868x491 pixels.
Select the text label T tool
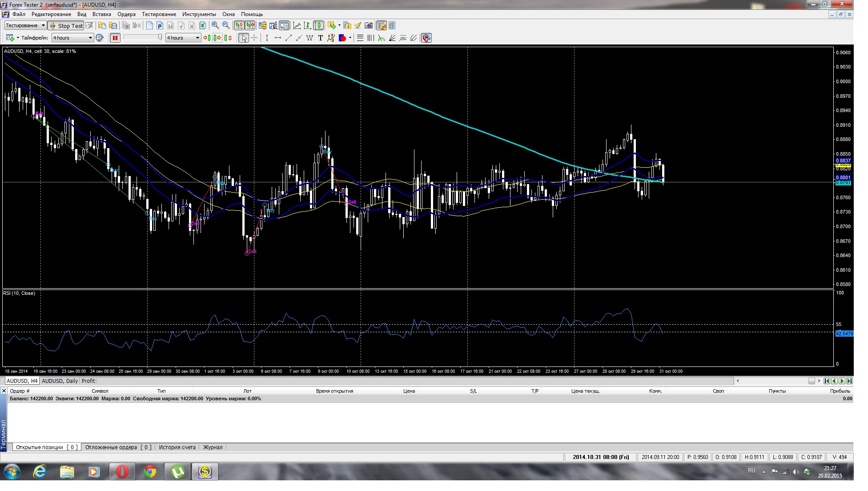(x=320, y=38)
